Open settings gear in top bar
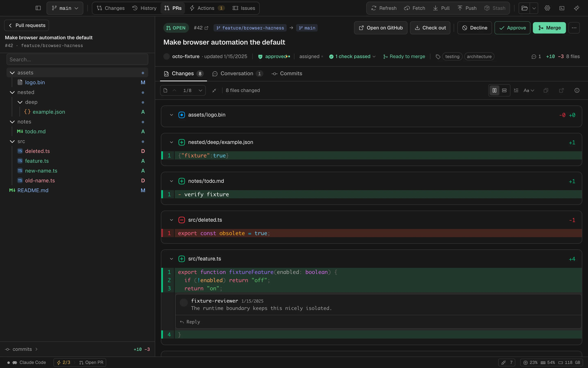Image resolution: width=588 pixels, height=368 pixels. [547, 8]
